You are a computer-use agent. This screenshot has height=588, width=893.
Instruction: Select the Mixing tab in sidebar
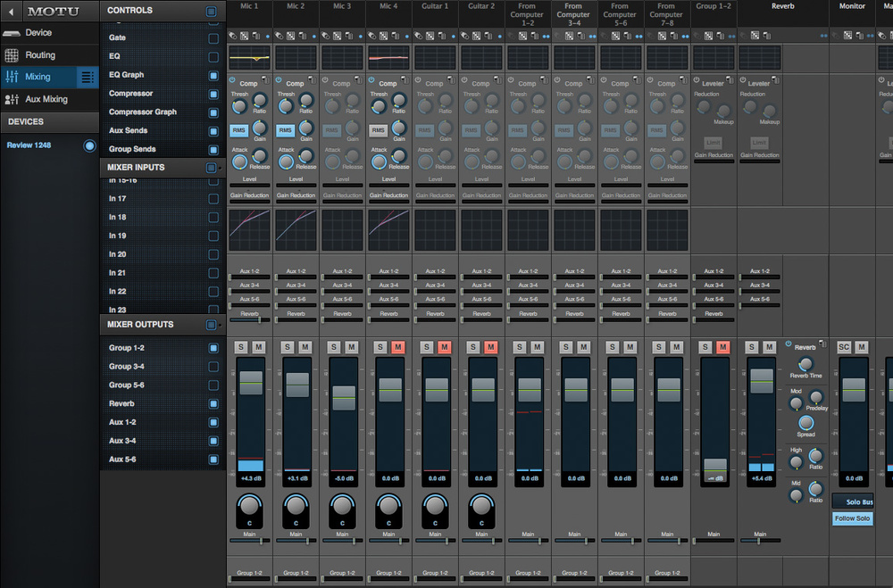click(39, 78)
